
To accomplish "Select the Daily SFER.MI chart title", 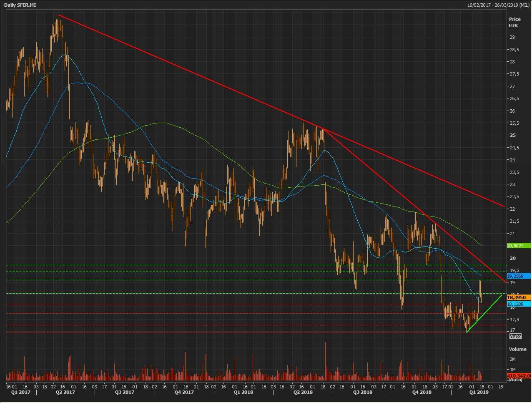I will 20,5.
